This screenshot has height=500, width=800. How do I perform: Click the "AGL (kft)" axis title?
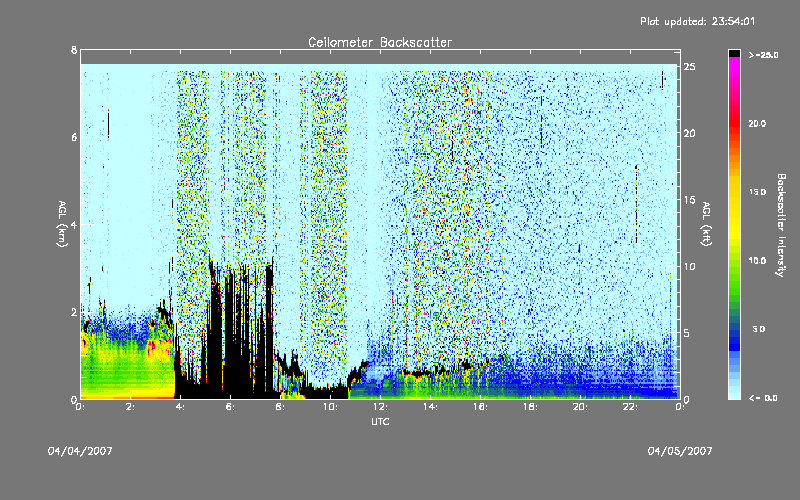(x=706, y=224)
